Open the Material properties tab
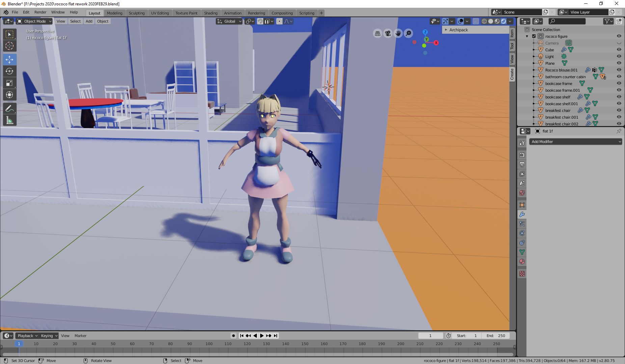Viewport: 625px width, 364px height. click(x=522, y=262)
